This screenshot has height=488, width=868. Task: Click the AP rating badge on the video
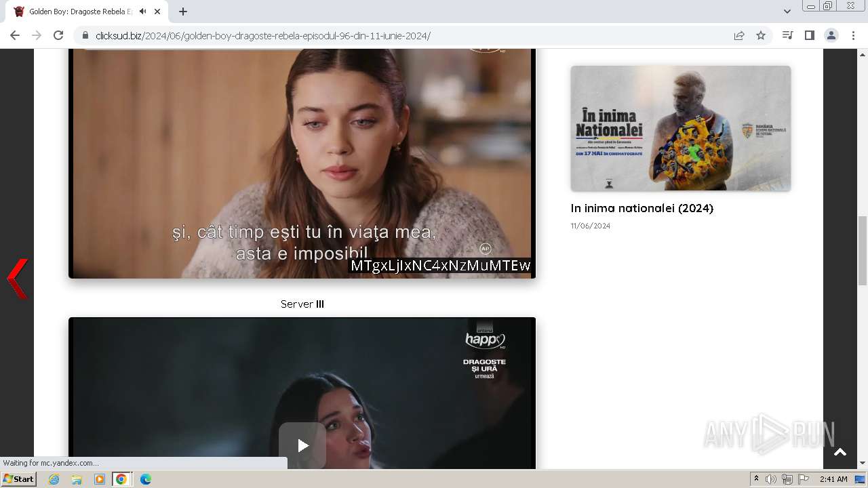pyautogui.click(x=485, y=249)
